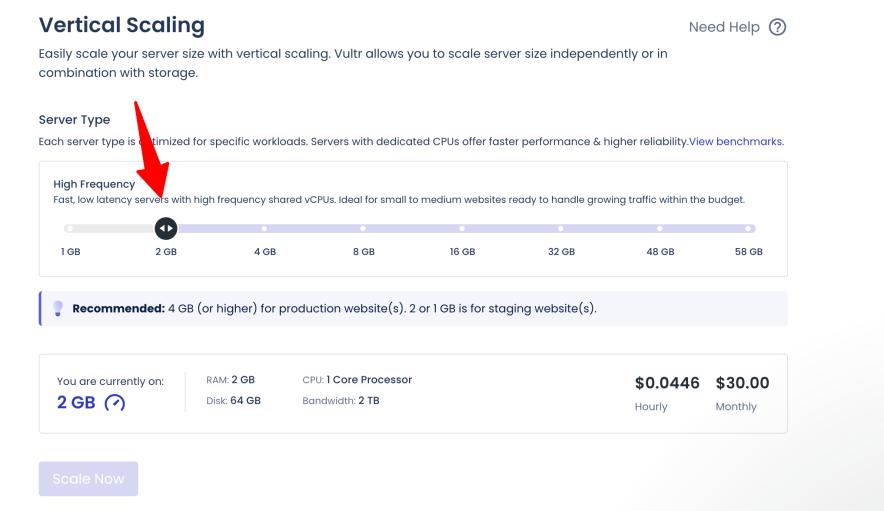Click the '$0.0446' hourly price
The width and height of the screenshot is (884, 511).
667,383
